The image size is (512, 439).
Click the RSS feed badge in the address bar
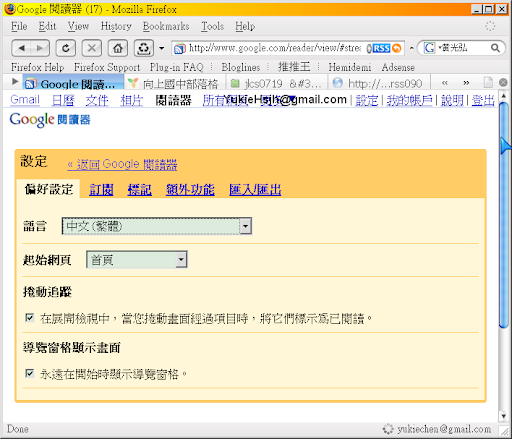click(x=381, y=49)
